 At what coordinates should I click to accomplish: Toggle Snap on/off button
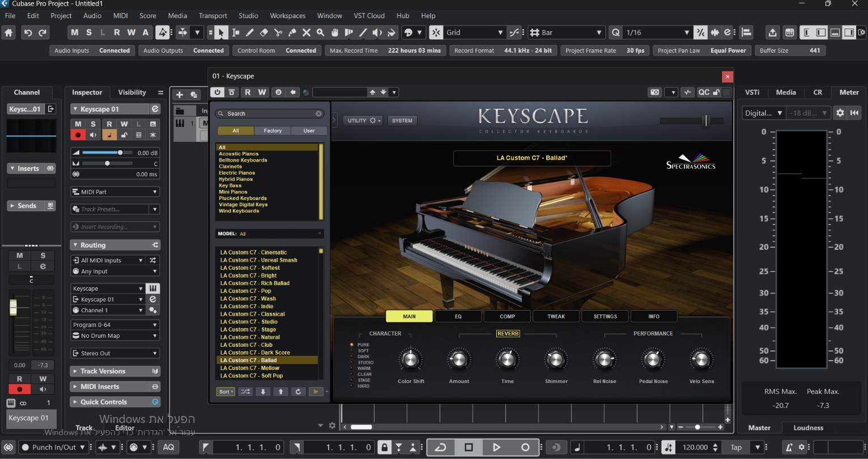coord(436,33)
